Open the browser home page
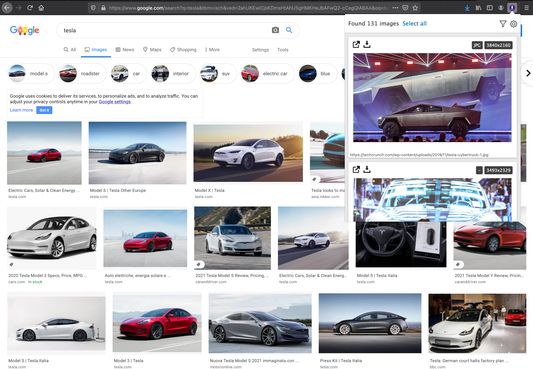This screenshot has height=369, width=533. click(41, 7)
